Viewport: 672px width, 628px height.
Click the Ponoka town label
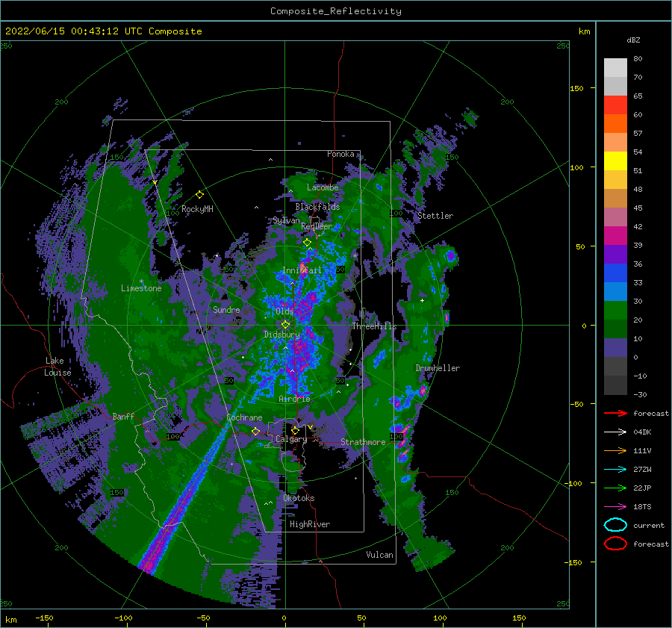point(340,154)
